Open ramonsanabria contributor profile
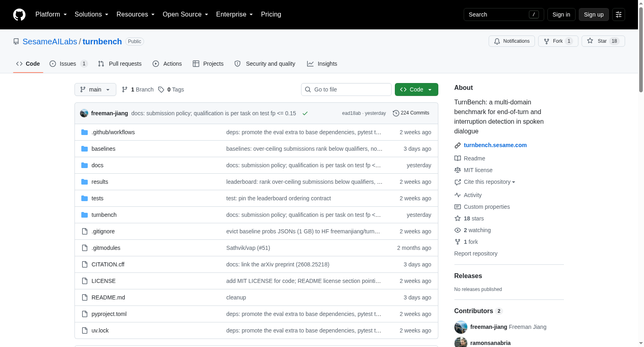The height and width of the screenshot is (347, 644). pyautogui.click(x=490, y=343)
